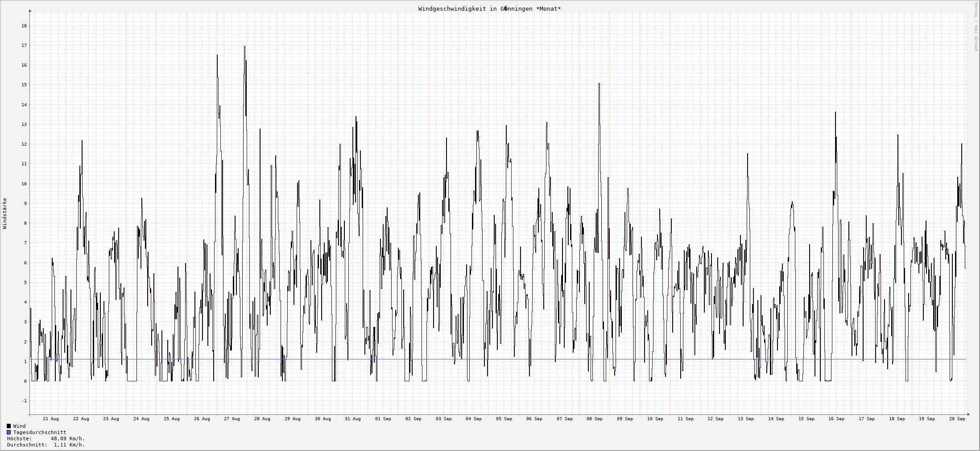Select the 01 Sep date label

[383, 419]
